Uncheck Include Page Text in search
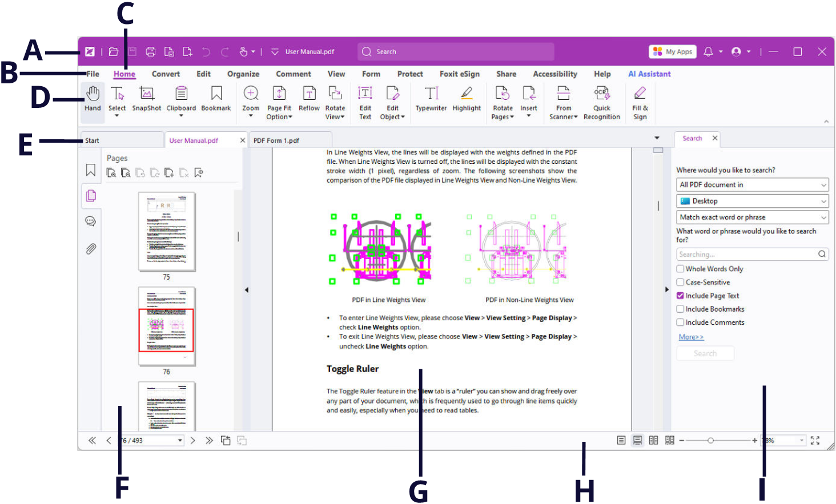 click(680, 295)
